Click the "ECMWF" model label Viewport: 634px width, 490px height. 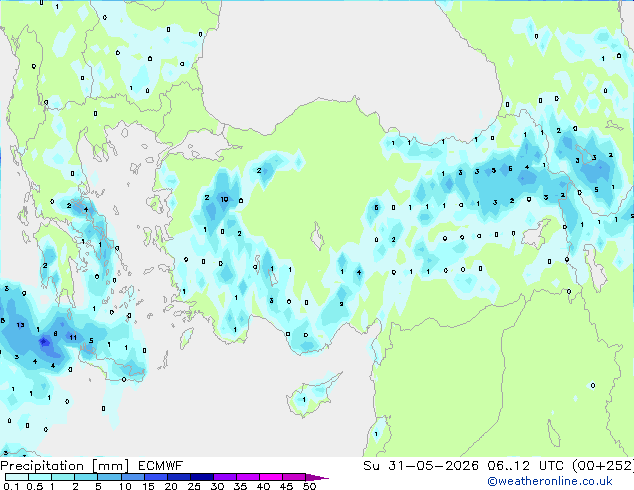pos(161,466)
